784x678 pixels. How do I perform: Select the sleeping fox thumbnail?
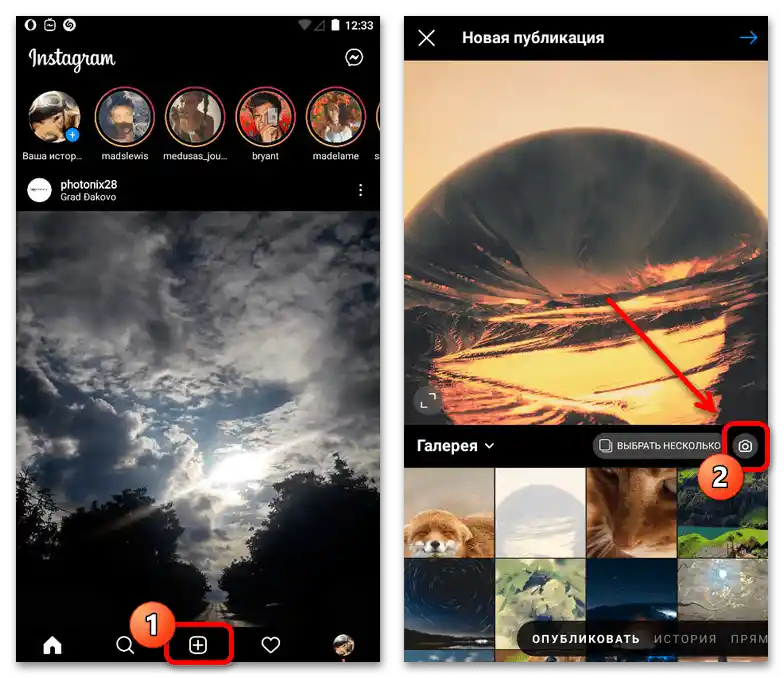coord(449,513)
